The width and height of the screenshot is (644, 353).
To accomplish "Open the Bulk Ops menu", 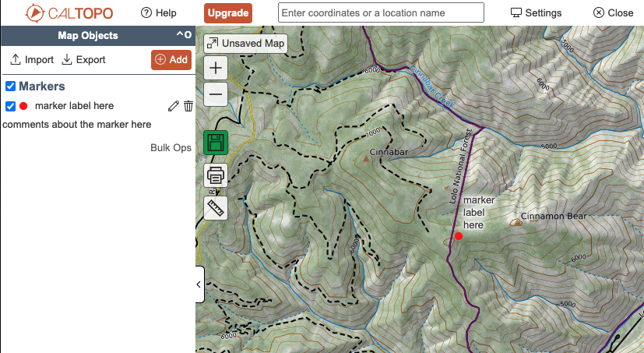I will click(171, 147).
